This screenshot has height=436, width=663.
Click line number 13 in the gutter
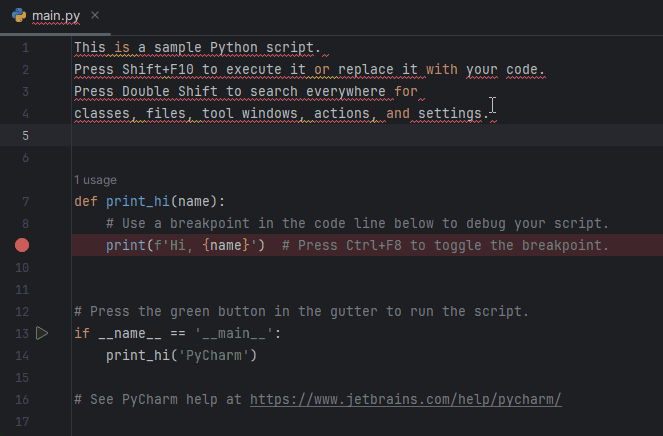[x=22, y=334]
